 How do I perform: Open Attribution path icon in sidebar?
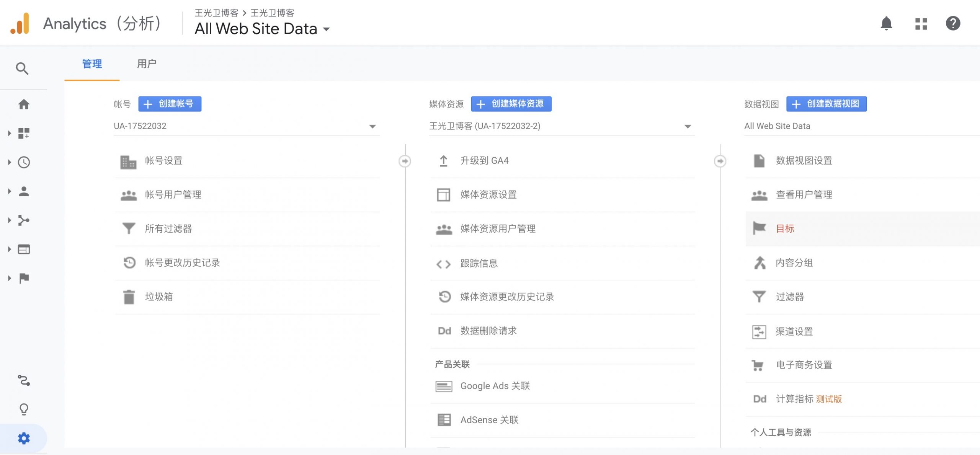click(x=24, y=380)
